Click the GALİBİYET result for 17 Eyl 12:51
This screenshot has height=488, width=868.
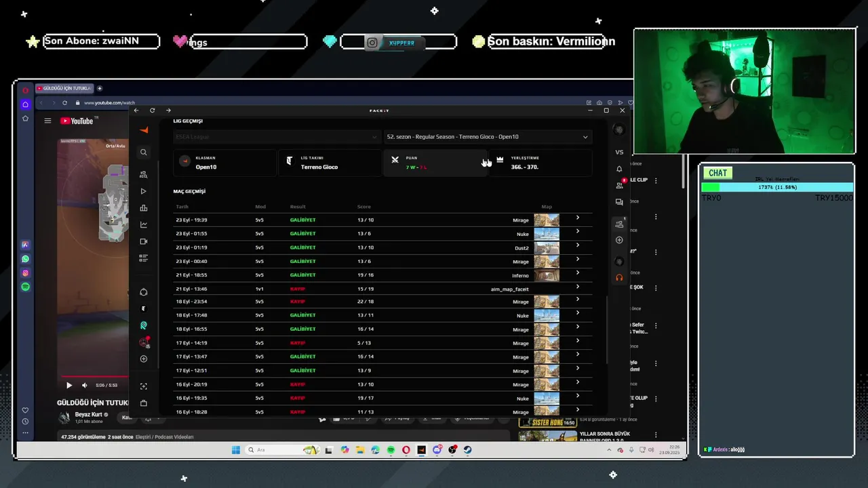(302, 371)
